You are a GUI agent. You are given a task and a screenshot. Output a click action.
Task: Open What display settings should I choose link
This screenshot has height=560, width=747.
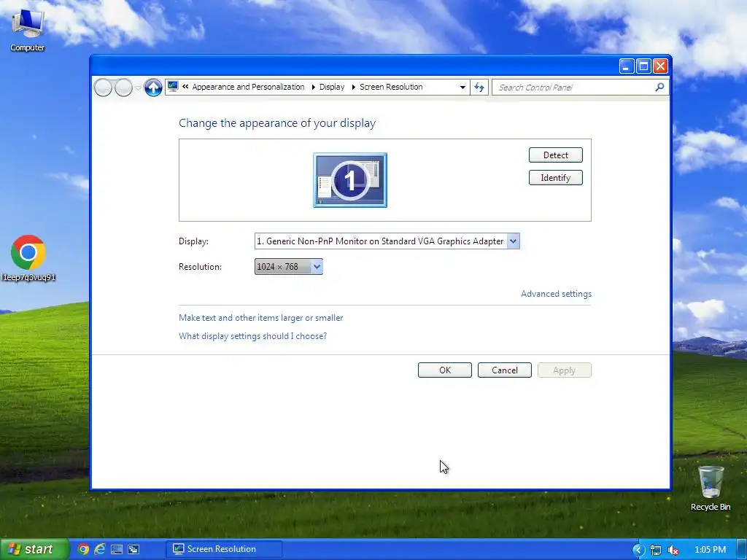pyautogui.click(x=252, y=335)
